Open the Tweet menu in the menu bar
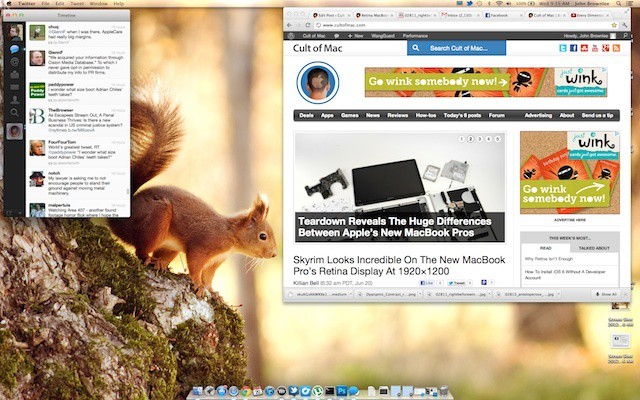The width and height of the screenshot is (640, 400). pyautogui.click(x=76, y=4)
